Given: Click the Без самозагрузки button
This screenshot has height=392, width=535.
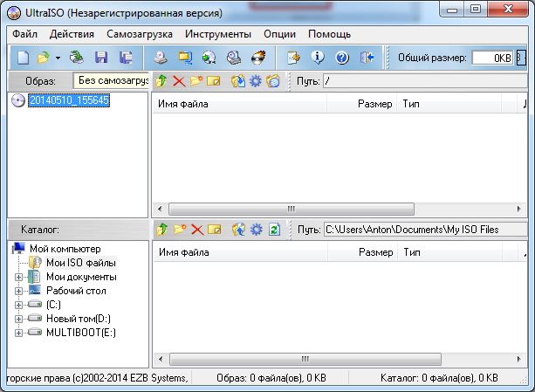Looking at the screenshot, I should (111, 81).
